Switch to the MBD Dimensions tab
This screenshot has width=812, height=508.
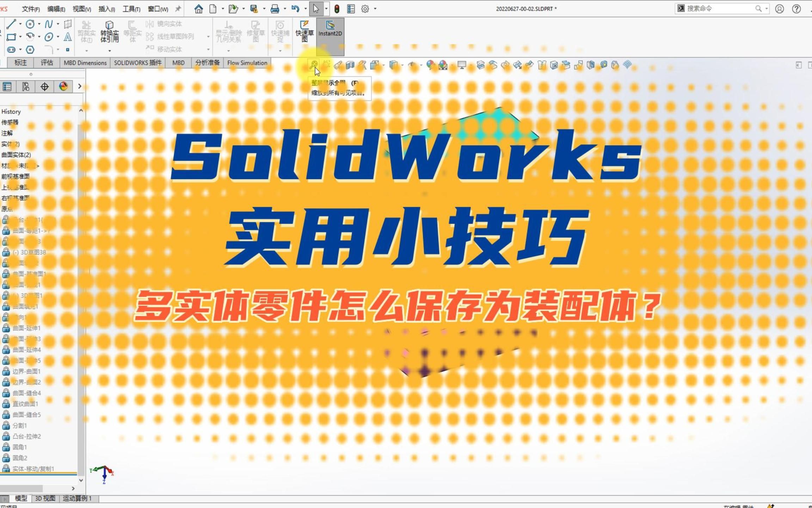point(85,63)
